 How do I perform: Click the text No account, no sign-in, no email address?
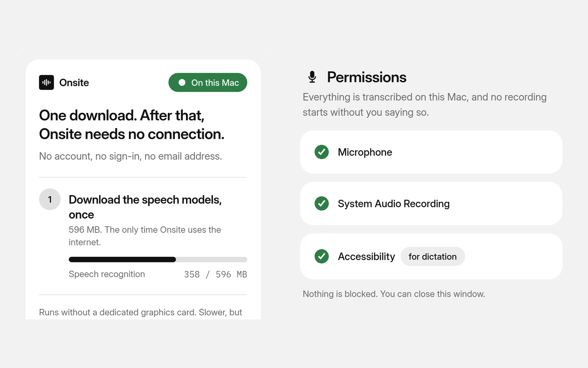pyautogui.click(x=130, y=156)
